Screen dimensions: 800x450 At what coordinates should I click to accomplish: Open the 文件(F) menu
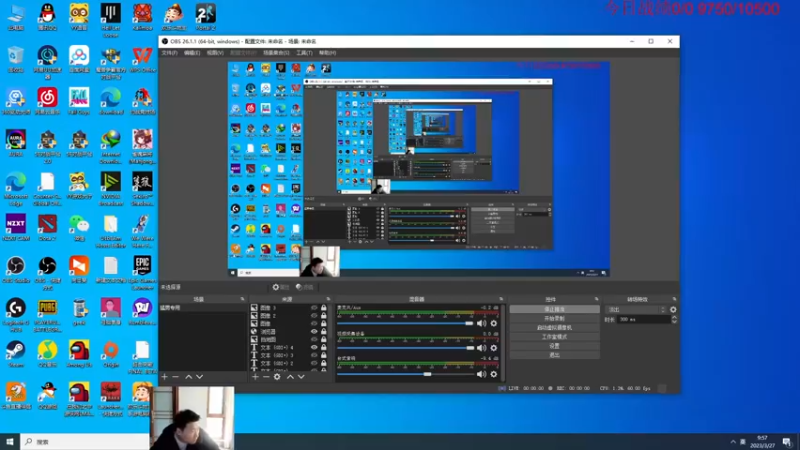tap(169, 53)
